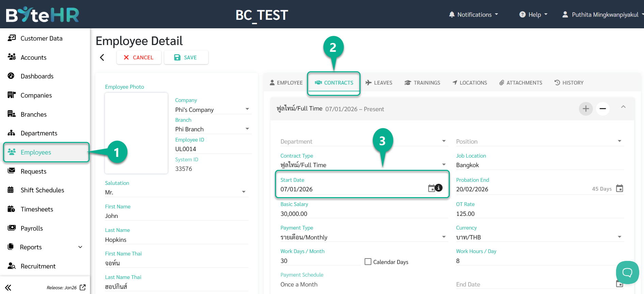Edit the Start Date field 07/01/2026
Viewport: 644px width, 294px height.
point(353,189)
